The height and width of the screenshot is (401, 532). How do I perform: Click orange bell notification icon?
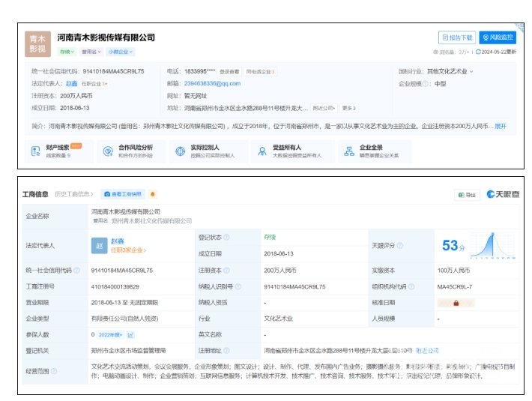click(x=153, y=194)
